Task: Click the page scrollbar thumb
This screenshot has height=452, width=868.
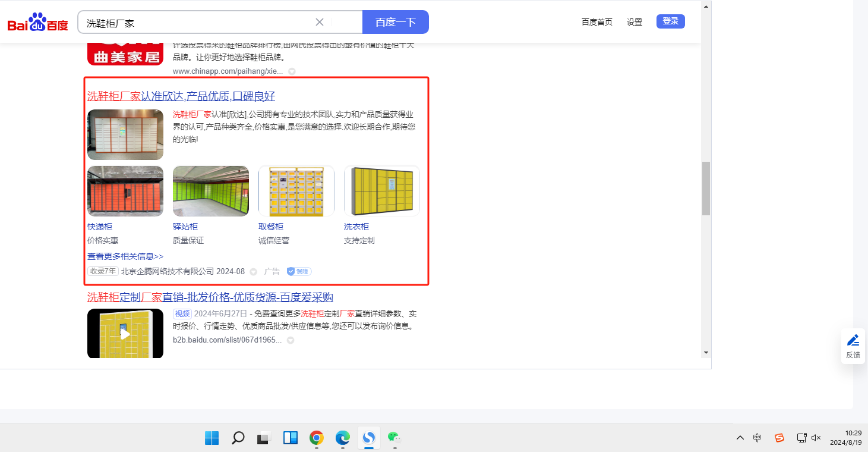Action: coord(706,188)
